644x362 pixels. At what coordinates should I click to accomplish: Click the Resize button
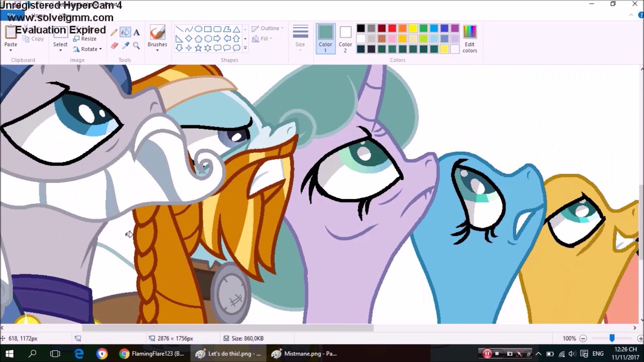coord(85,39)
